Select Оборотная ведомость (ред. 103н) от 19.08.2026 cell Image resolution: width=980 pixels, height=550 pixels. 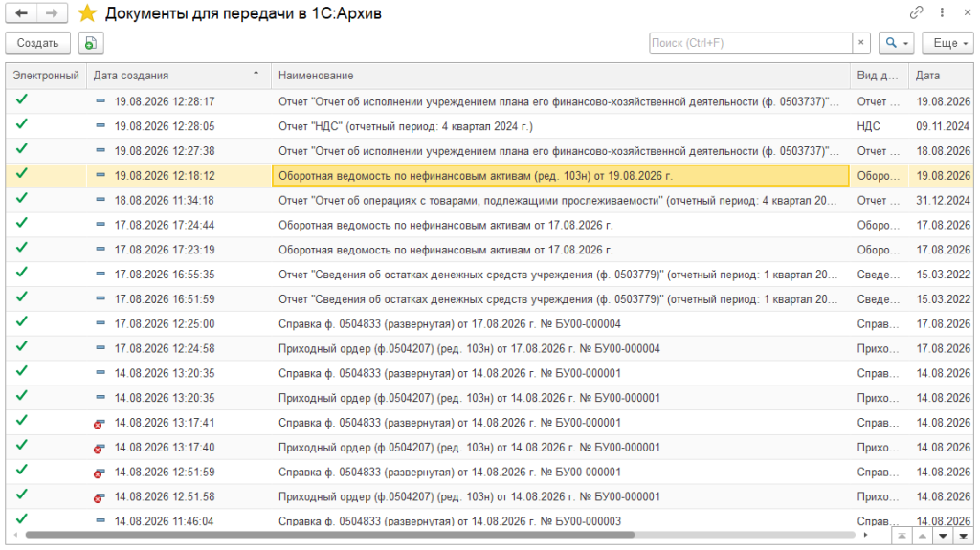[560, 176]
